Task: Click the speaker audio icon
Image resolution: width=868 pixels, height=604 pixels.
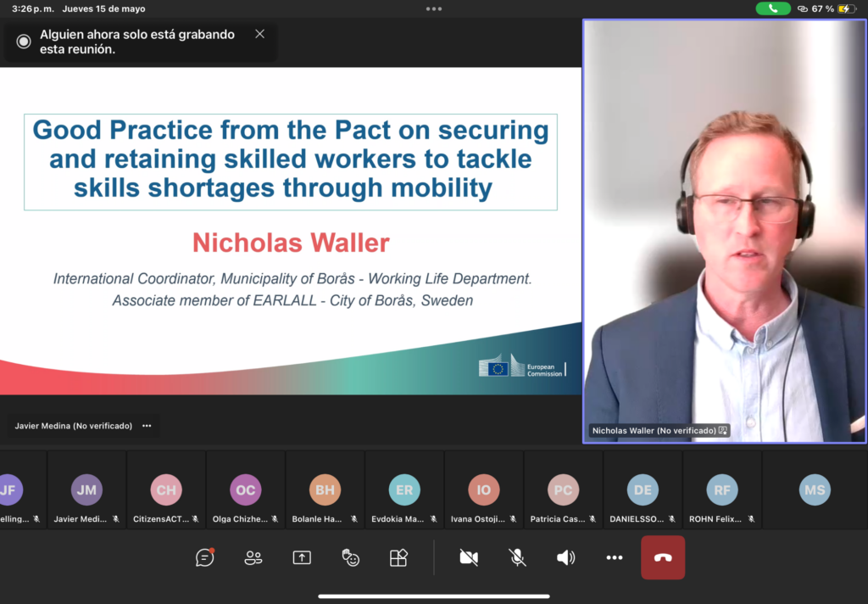Action: tap(565, 557)
